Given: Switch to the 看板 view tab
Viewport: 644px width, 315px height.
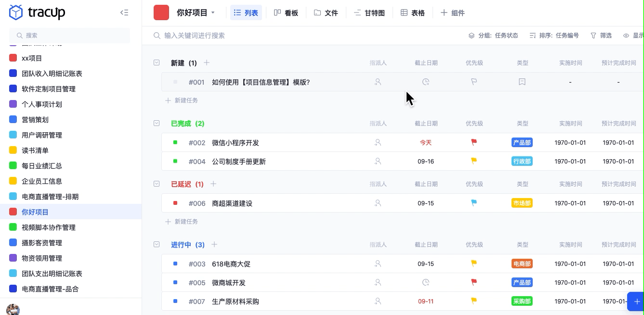Looking at the screenshot, I should (286, 13).
